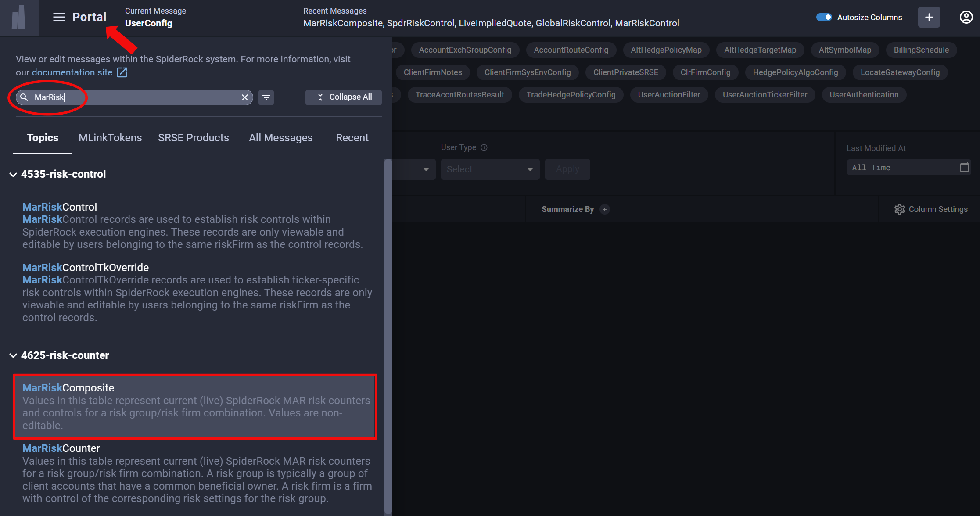Open Column Settings via the gear icon
Viewport: 980px width, 516px height.
click(x=899, y=209)
